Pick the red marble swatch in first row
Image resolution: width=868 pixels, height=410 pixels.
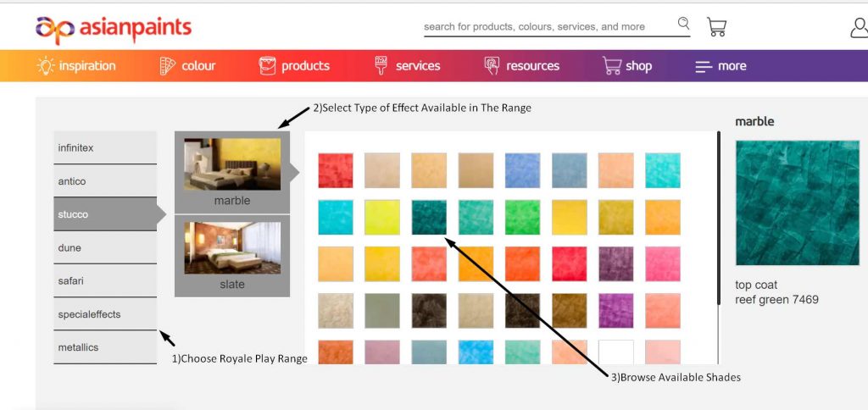click(336, 170)
